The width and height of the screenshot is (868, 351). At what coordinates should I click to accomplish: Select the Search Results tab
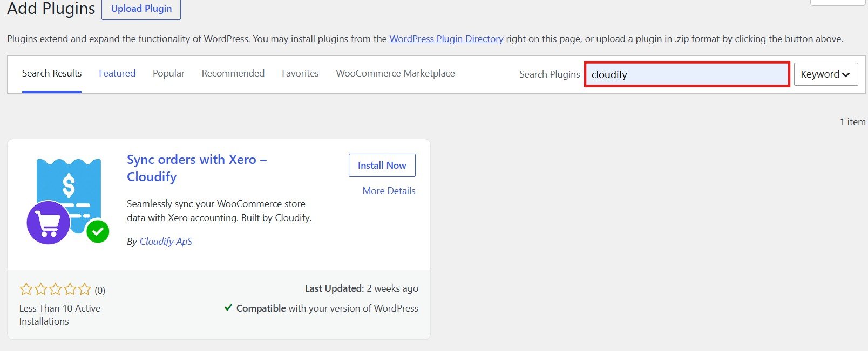coord(52,73)
